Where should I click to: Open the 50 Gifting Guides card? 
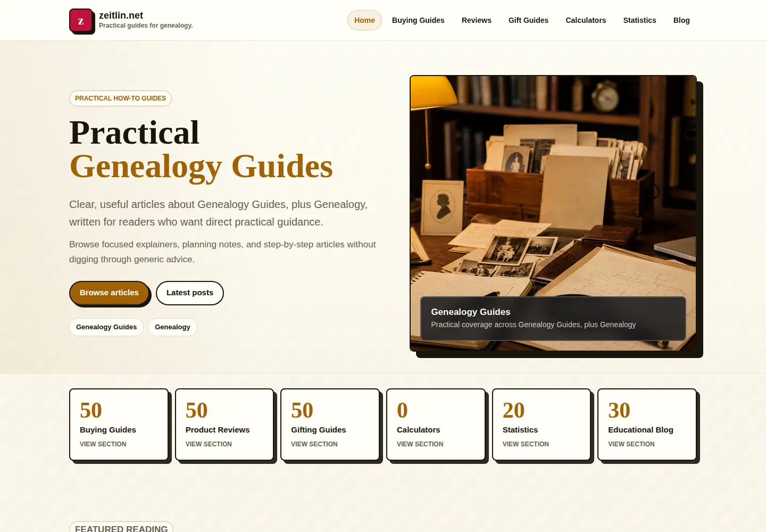330,425
